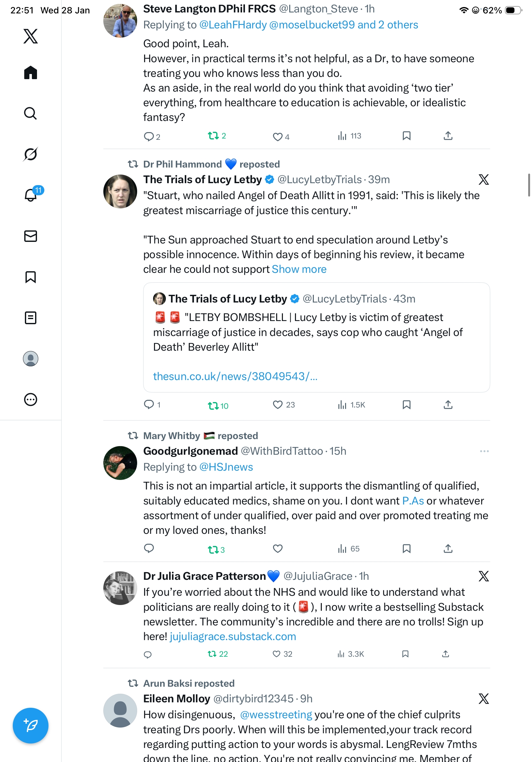532x762 pixels.
Task: Open more options on Goodgurlgonemad's post
Action: [x=484, y=451]
